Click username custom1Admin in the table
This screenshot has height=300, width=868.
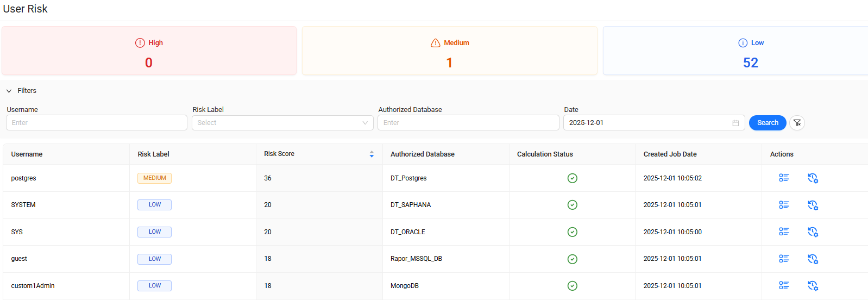(x=33, y=286)
